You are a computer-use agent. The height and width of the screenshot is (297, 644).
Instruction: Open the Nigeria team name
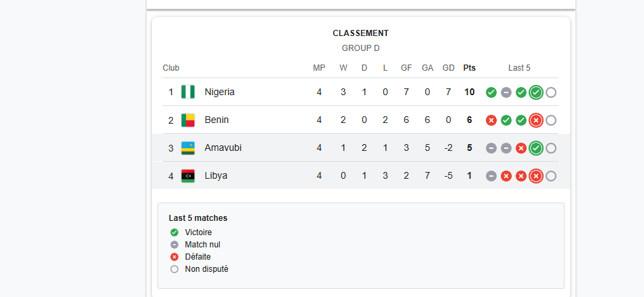coord(219,92)
